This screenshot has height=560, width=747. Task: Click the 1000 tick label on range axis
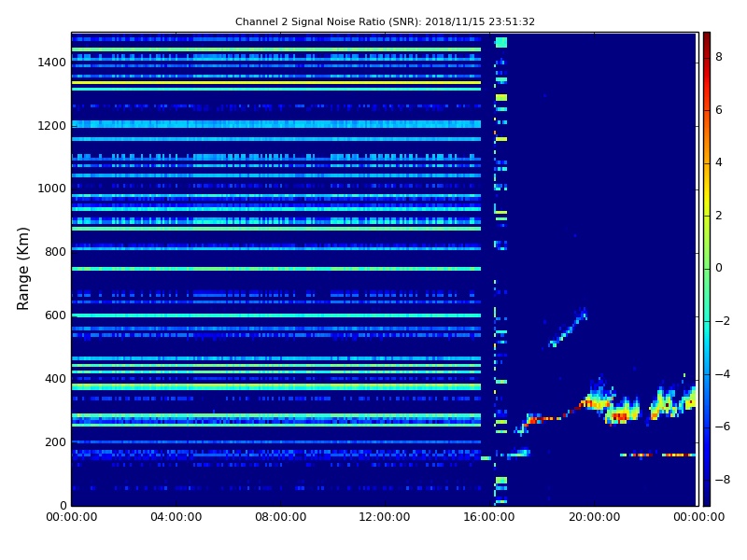52,189
